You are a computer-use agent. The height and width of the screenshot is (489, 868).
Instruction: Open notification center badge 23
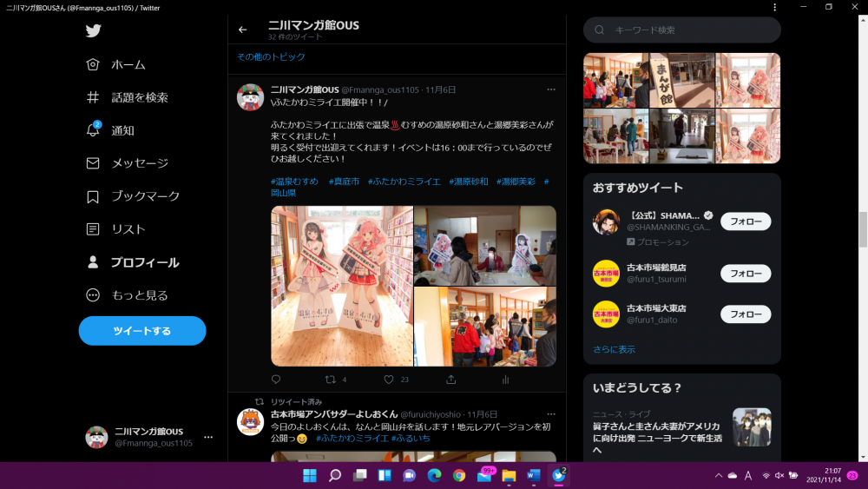point(852,475)
